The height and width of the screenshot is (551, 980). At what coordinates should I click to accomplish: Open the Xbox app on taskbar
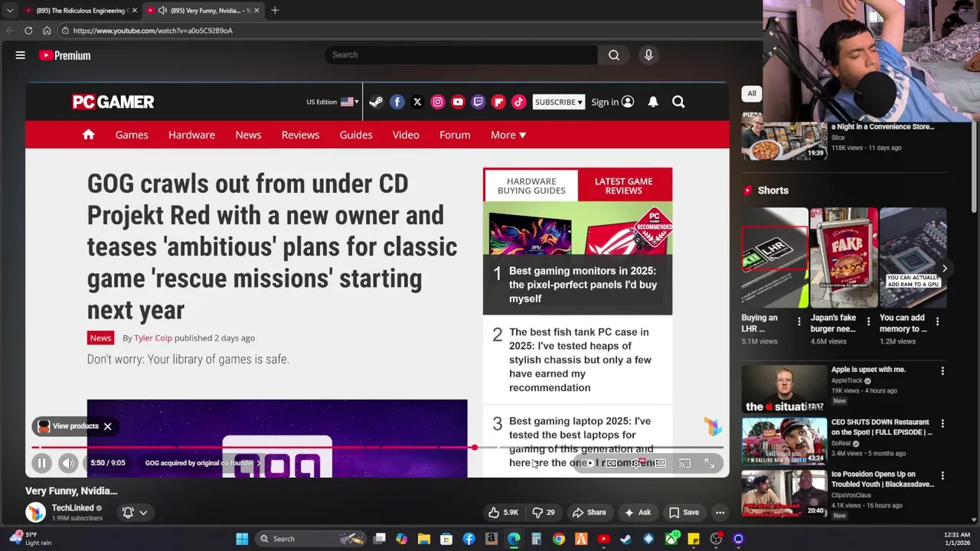671,539
